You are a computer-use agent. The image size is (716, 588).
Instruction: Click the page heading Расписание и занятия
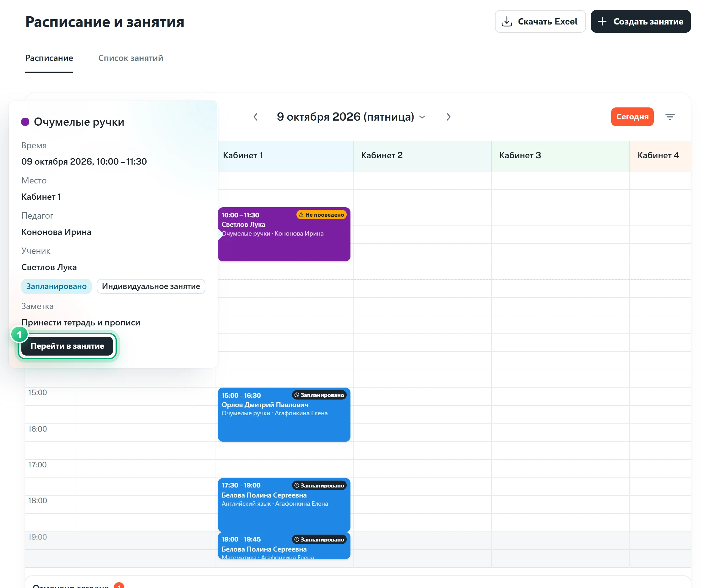(105, 22)
